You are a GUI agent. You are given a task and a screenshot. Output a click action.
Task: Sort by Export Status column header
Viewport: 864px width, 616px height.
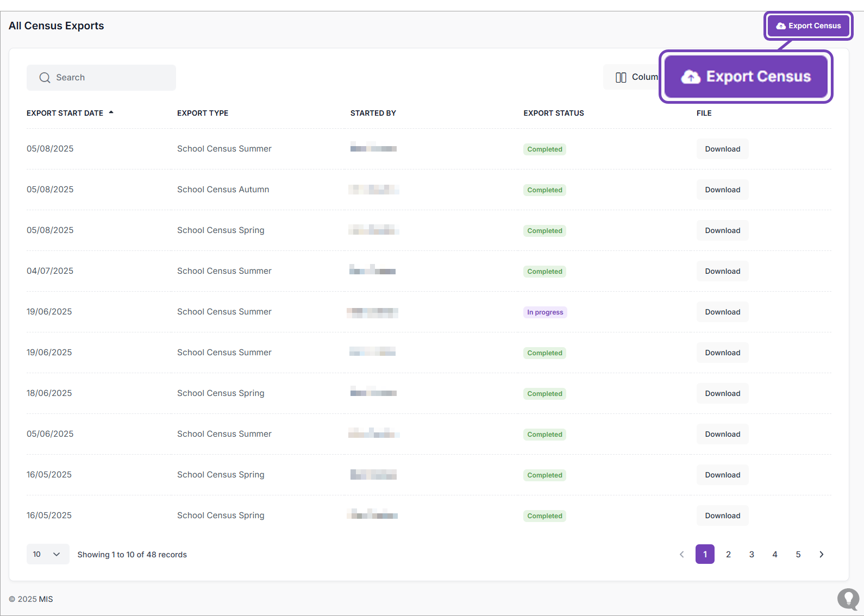coord(553,113)
